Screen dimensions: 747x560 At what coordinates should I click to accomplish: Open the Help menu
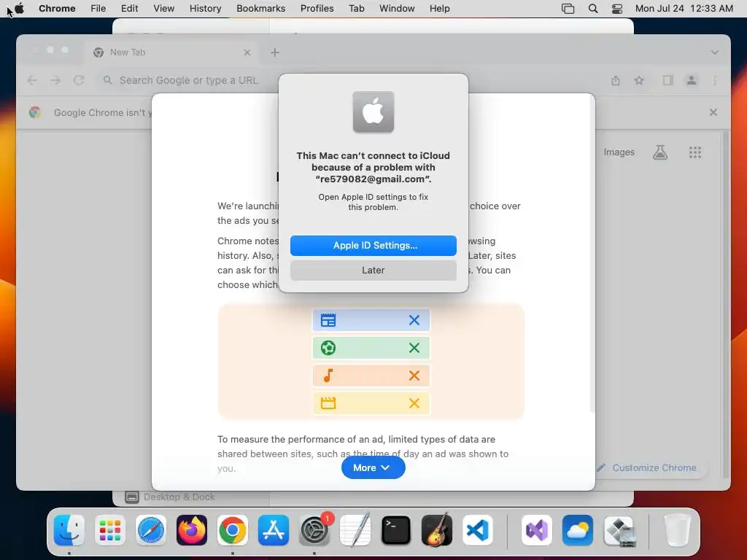[x=439, y=8]
